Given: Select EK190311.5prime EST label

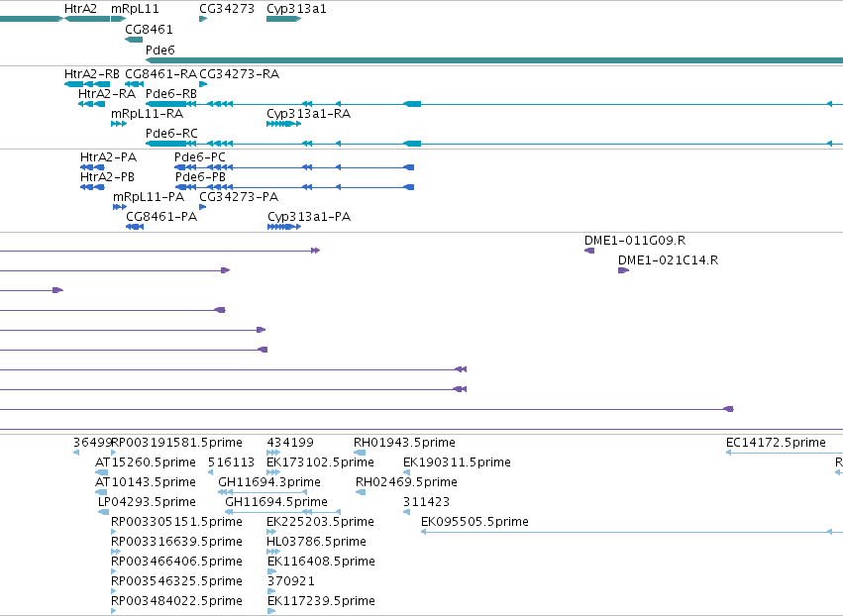Looking at the screenshot, I should click(457, 462).
